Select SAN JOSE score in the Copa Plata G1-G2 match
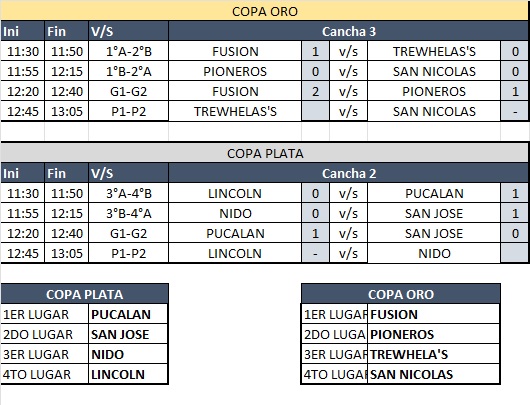The height and width of the screenshot is (405, 530). (x=515, y=233)
